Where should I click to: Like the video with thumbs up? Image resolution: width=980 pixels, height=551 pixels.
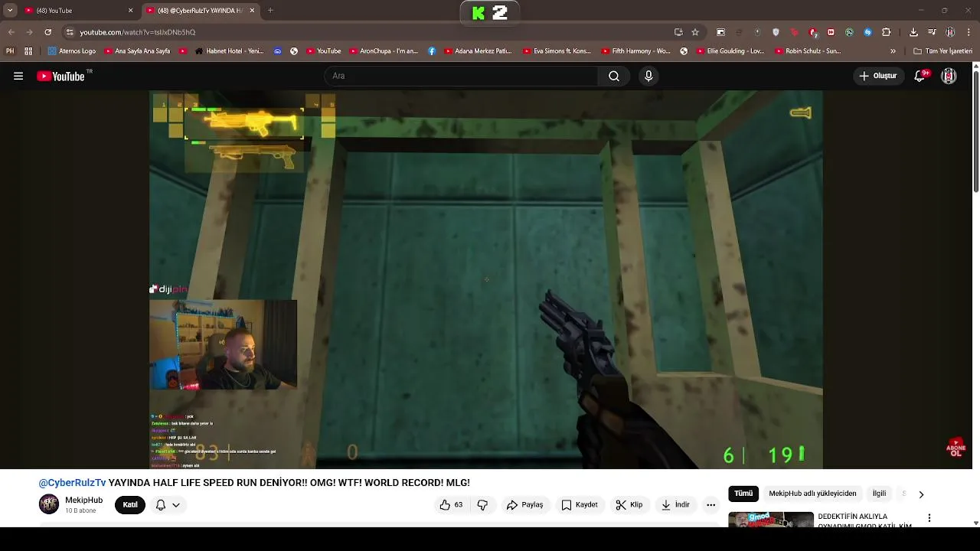[x=451, y=504]
